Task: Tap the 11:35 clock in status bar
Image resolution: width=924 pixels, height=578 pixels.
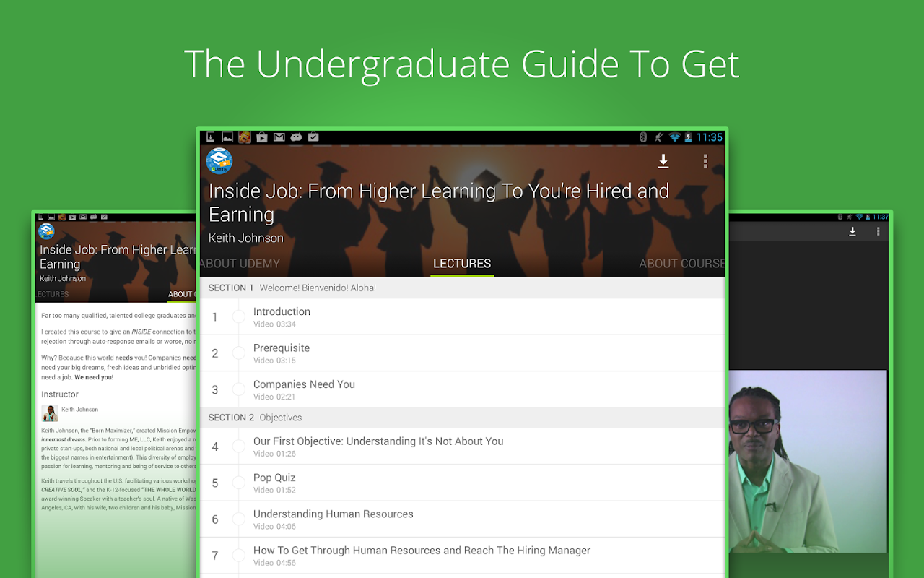Action: click(710, 137)
